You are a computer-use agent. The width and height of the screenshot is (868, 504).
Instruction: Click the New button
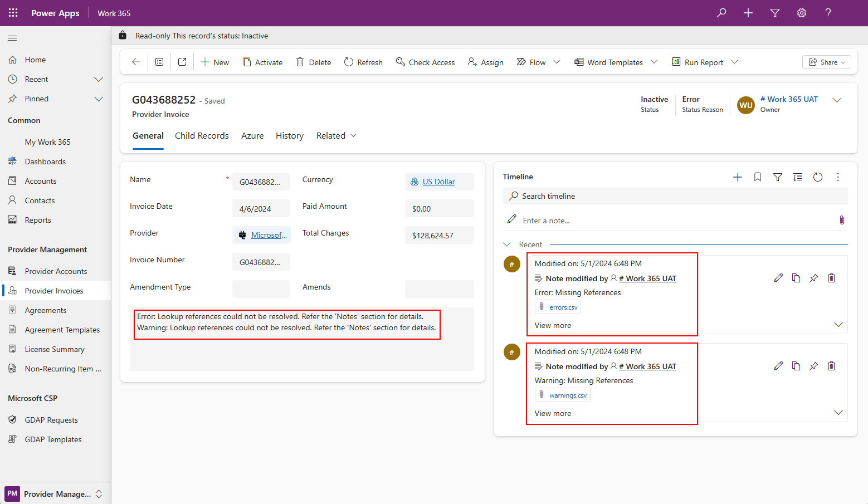pyautogui.click(x=214, y=62)
